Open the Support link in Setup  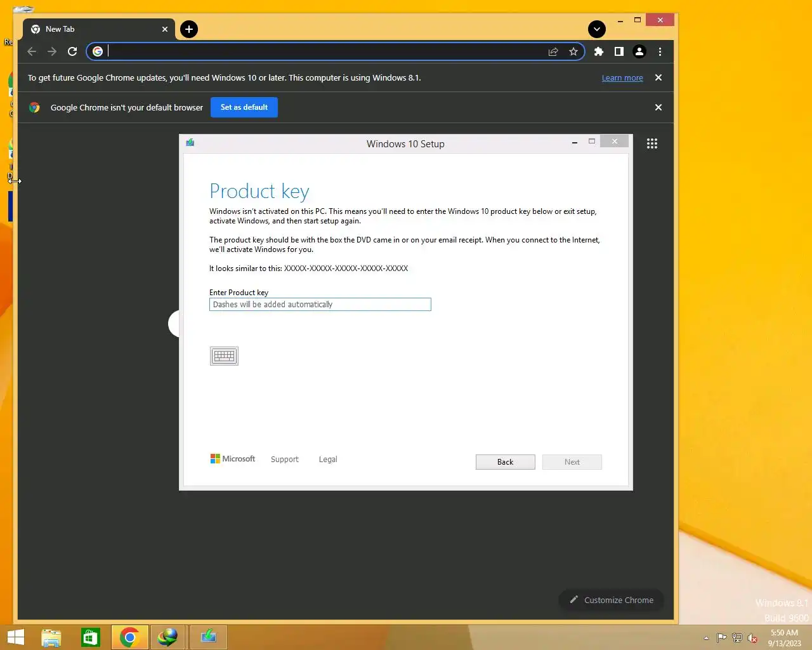click(x=284, y=460)
